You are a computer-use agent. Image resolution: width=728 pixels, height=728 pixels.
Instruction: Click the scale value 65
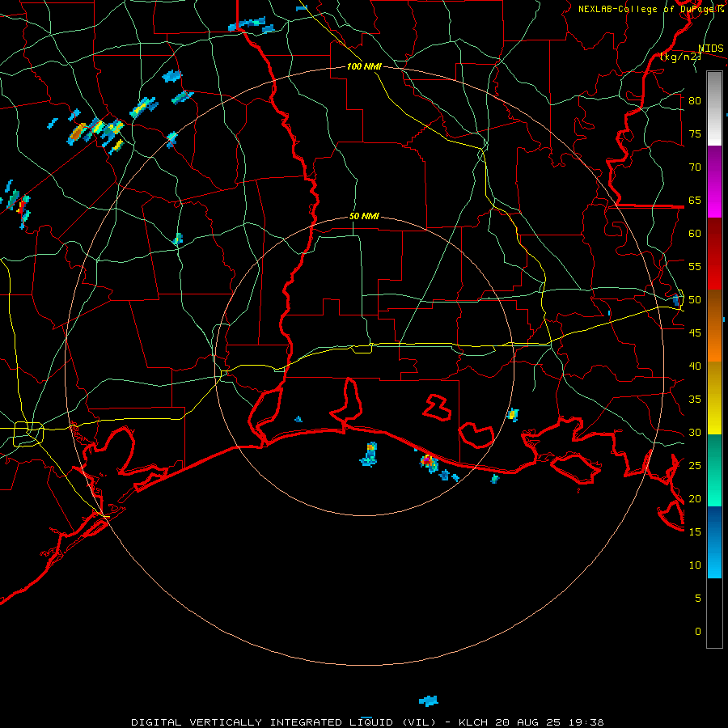point(695,201)
